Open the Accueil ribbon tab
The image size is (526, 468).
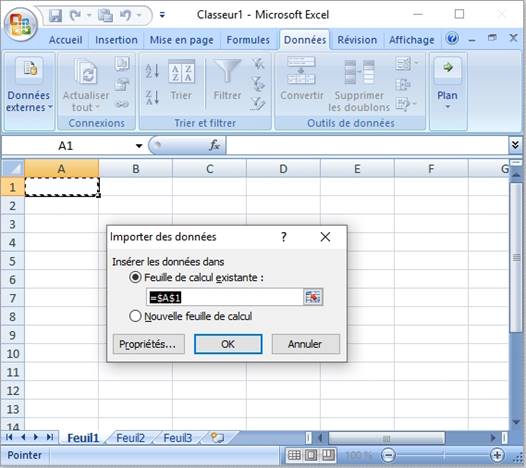point(65,40)
